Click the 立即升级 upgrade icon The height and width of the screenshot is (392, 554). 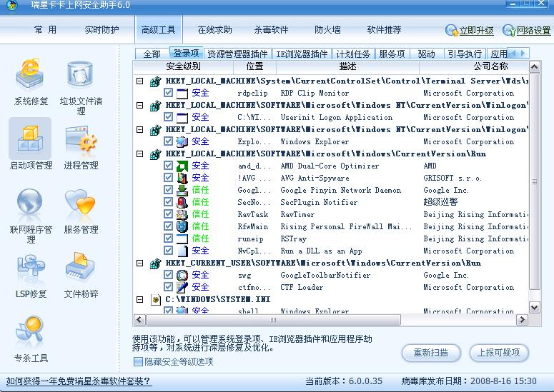tap(451, 30)
